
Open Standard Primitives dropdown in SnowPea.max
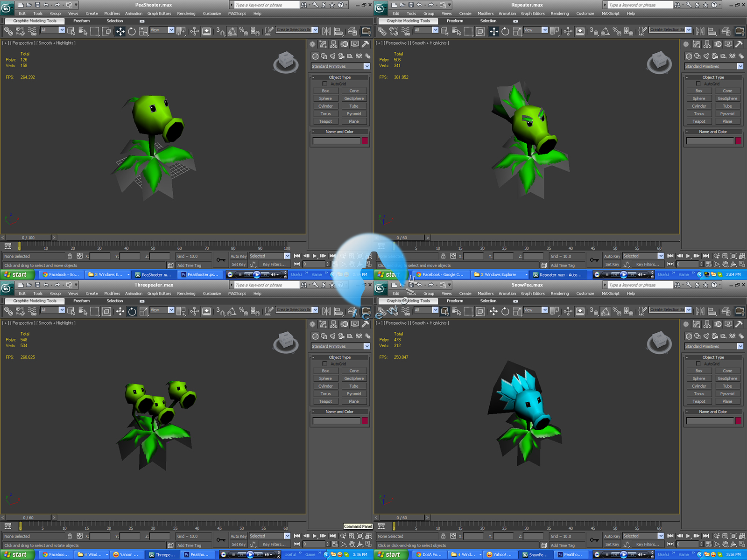point(714,346)
